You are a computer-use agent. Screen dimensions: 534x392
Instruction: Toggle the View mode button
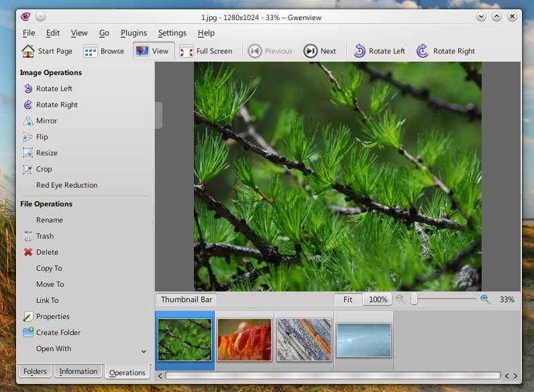[154, 51]
